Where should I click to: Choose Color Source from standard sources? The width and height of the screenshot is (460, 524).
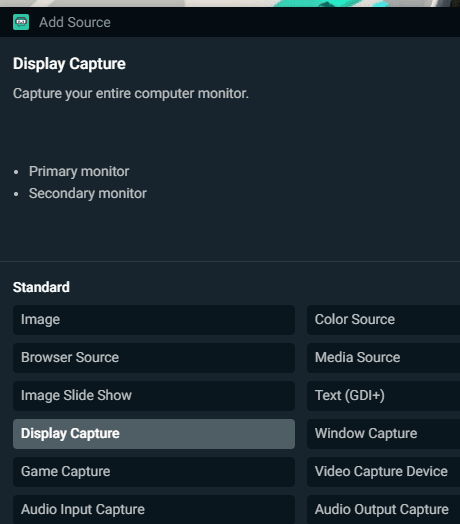[x=383, y=320]
